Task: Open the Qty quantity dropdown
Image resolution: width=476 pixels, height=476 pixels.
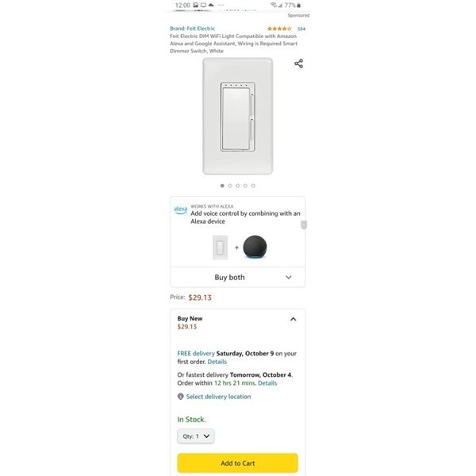Action: pyautogui.click(x=195, y=436)
